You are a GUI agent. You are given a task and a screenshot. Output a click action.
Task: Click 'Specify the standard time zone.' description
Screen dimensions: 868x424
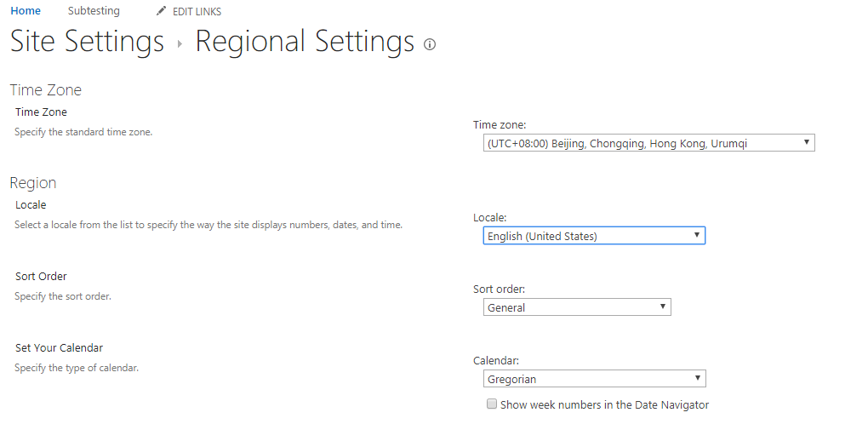tap(83, 132)
